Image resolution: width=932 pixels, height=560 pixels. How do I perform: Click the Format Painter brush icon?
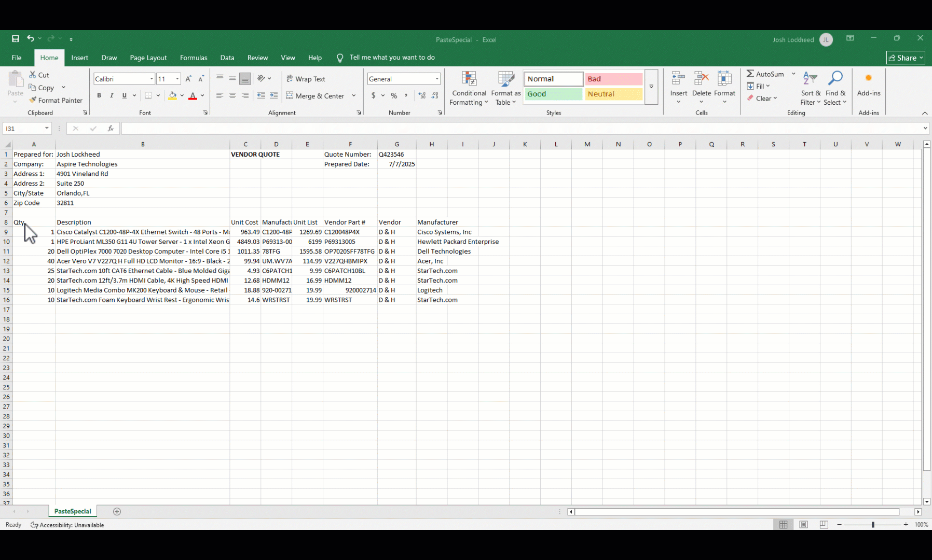pos(33,100)
